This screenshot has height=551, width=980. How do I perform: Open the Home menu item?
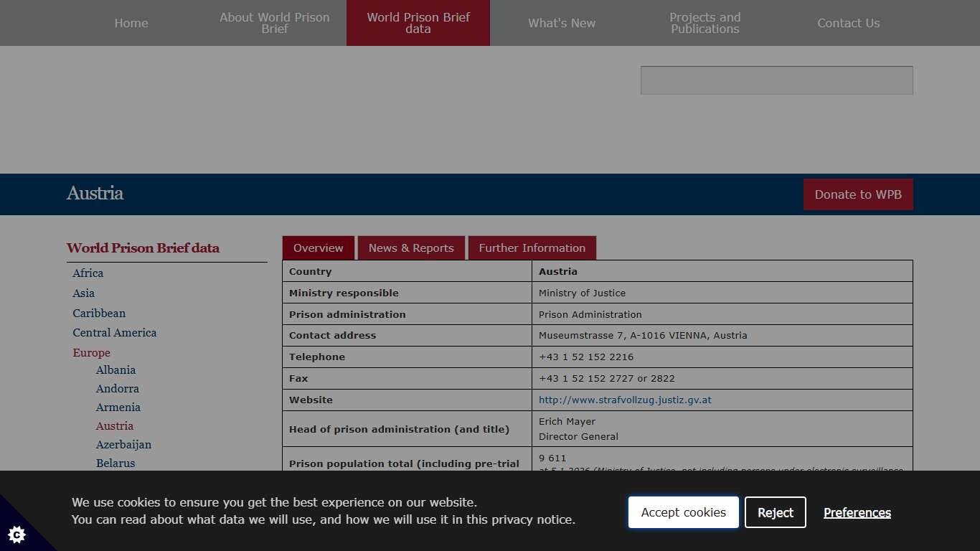point(131,23)
